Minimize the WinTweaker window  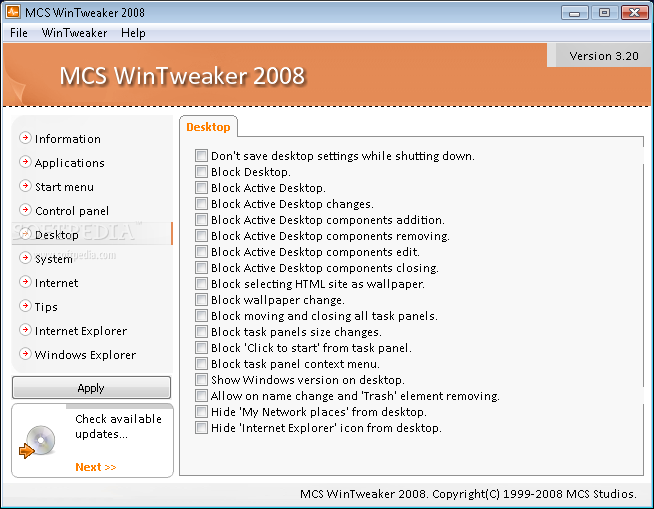coord(574,13)
